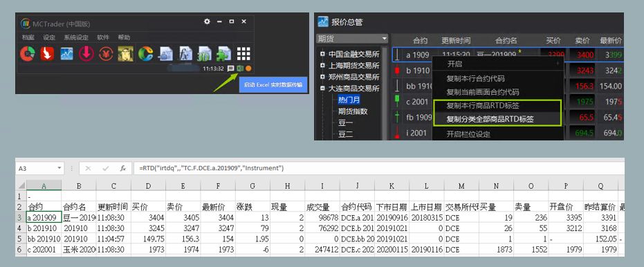The image size is (644, 267).
Task: Click the 买价 column header in 报价总管
Action: [x=553, y=41]
